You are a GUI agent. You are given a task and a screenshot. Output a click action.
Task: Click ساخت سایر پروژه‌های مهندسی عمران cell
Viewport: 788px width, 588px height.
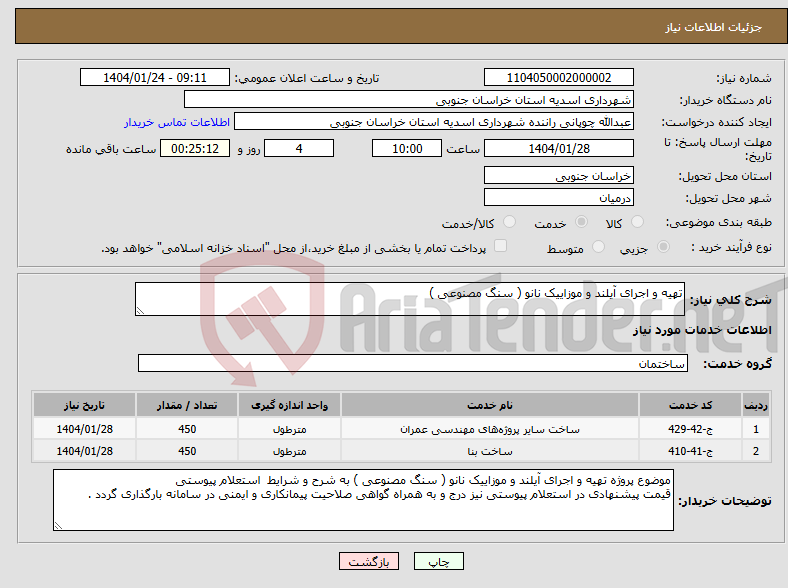(489, 429)
